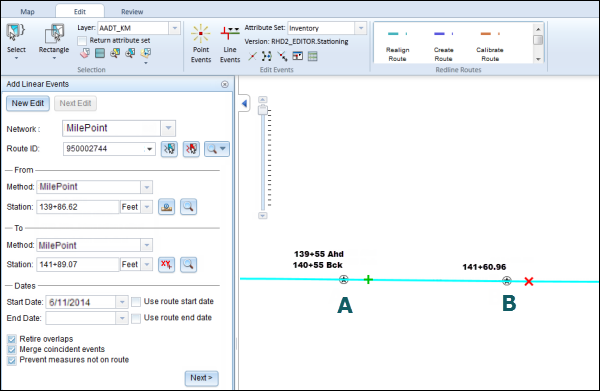Click the To Station input field
Image resolution: width=600 pixels, height=391 pixels.
(x=78, y=264)
